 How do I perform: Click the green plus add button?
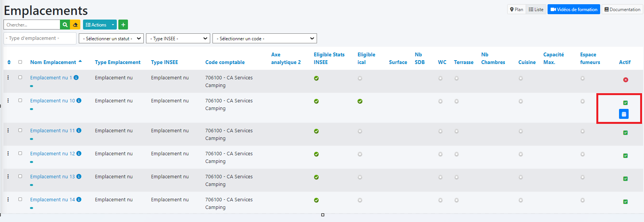pos(123,25)
